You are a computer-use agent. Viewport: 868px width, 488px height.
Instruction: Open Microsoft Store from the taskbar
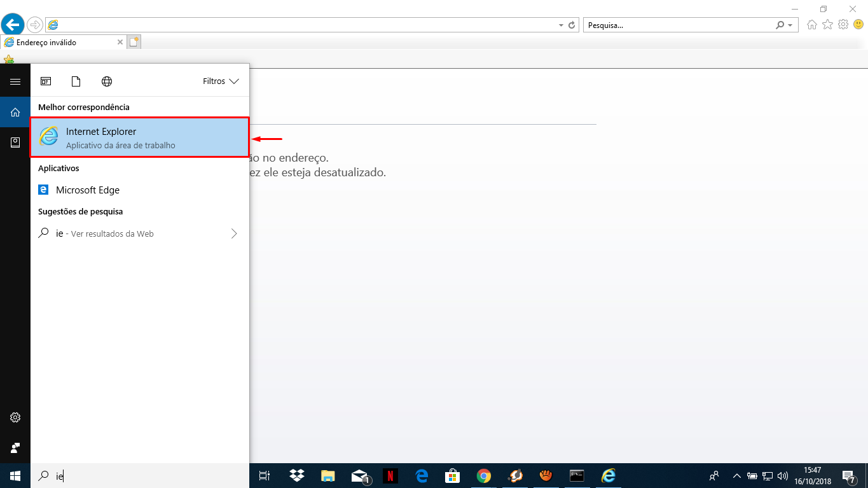click(x=453, y=475)
